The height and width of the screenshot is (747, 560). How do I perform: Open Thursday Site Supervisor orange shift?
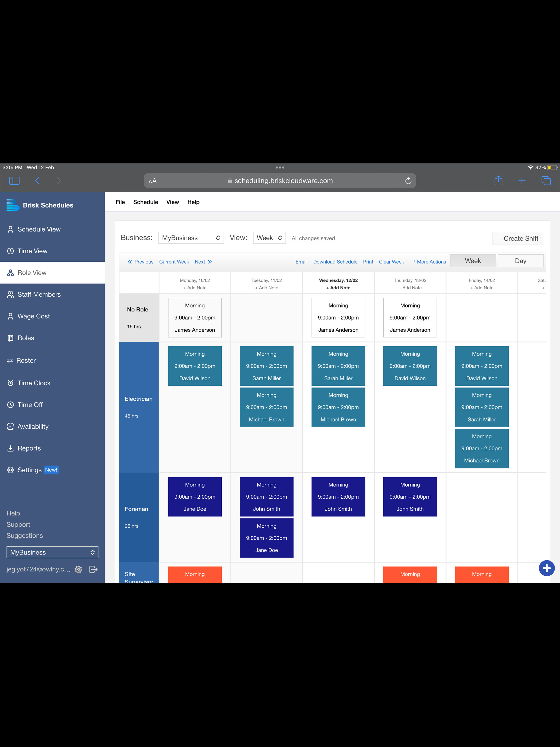click(410, 574)
